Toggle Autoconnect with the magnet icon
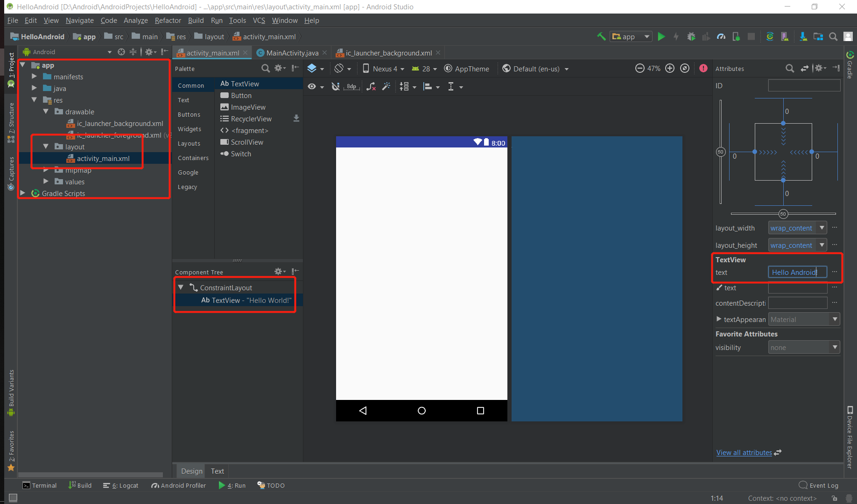 [x=336, y=86]
